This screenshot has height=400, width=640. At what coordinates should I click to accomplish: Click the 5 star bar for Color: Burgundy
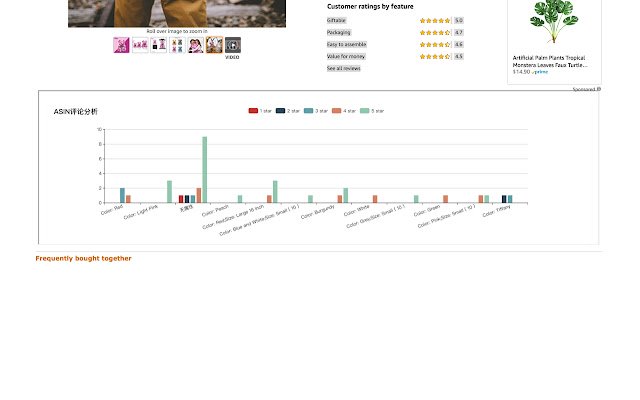tap(346, 196)
